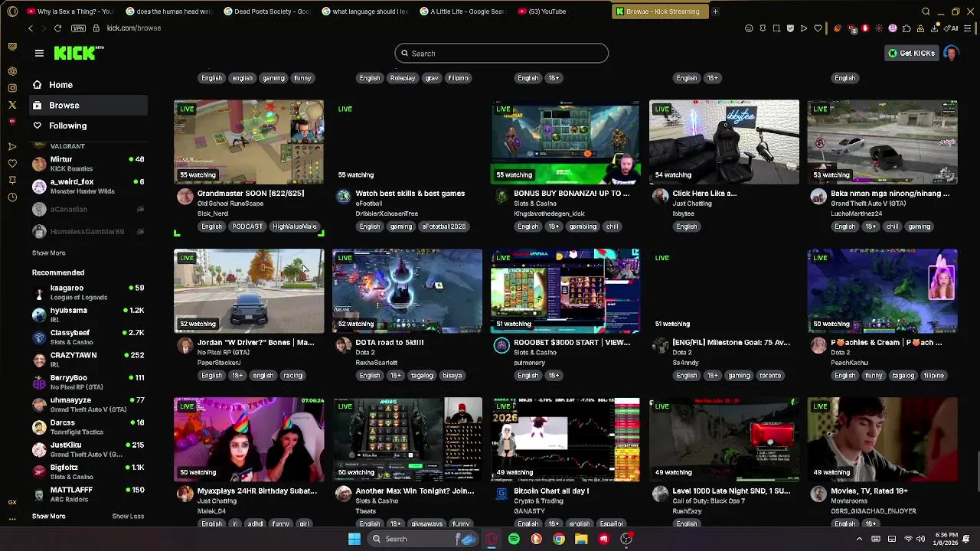Click the bisaya tag under DOTA stream

click(x=452, y=376)
